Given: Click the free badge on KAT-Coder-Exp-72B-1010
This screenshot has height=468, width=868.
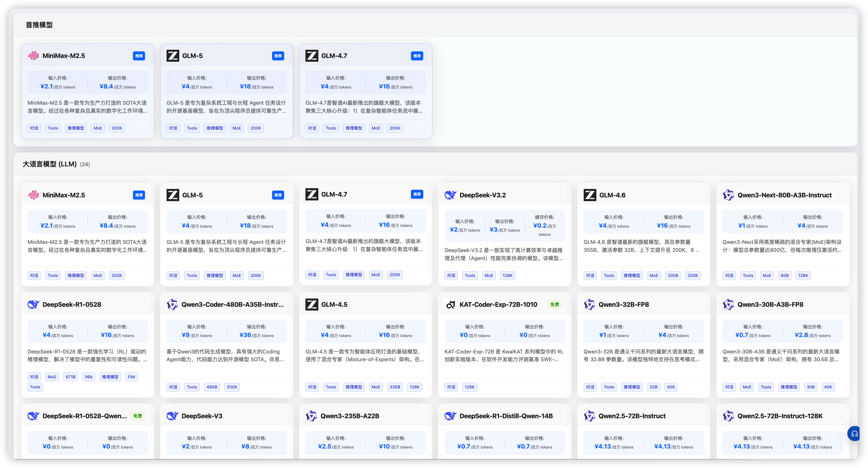Looking at the screenshot, I should coord(554,304).
